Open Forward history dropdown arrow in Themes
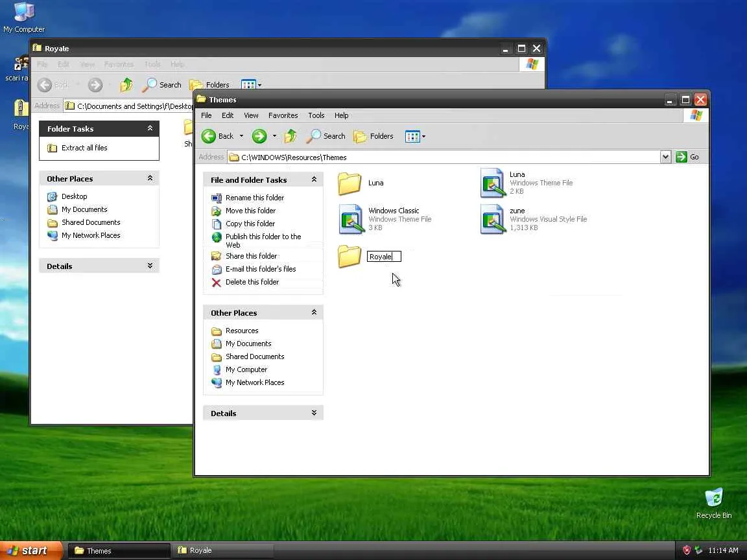This screenshot has width=747, height=560. (x=274, y=136)
